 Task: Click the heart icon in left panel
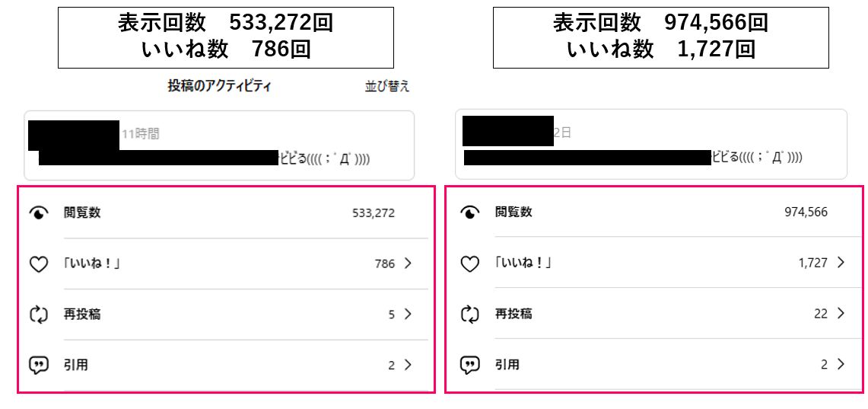click(x=38, y=264)
